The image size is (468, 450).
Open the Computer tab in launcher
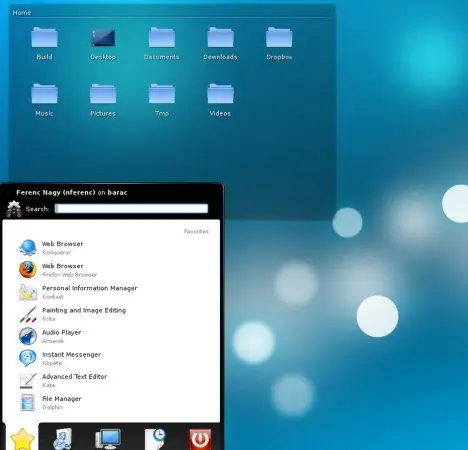tap(108, 439)
